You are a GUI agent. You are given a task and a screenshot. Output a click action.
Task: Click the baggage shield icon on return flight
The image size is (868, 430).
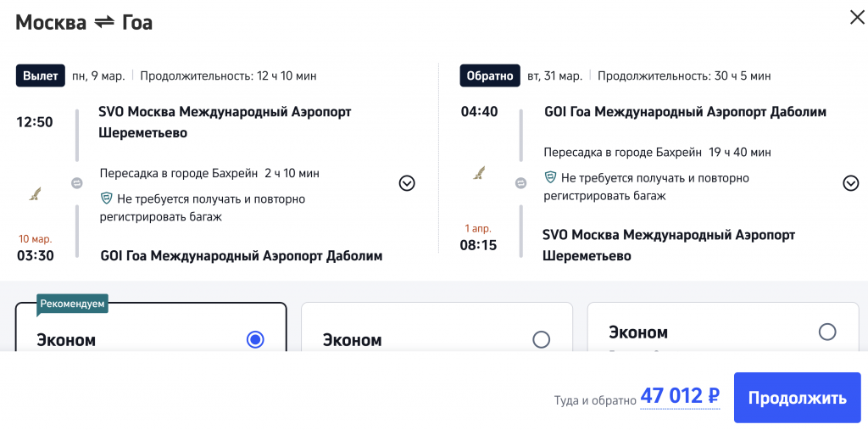coord(550,178)
